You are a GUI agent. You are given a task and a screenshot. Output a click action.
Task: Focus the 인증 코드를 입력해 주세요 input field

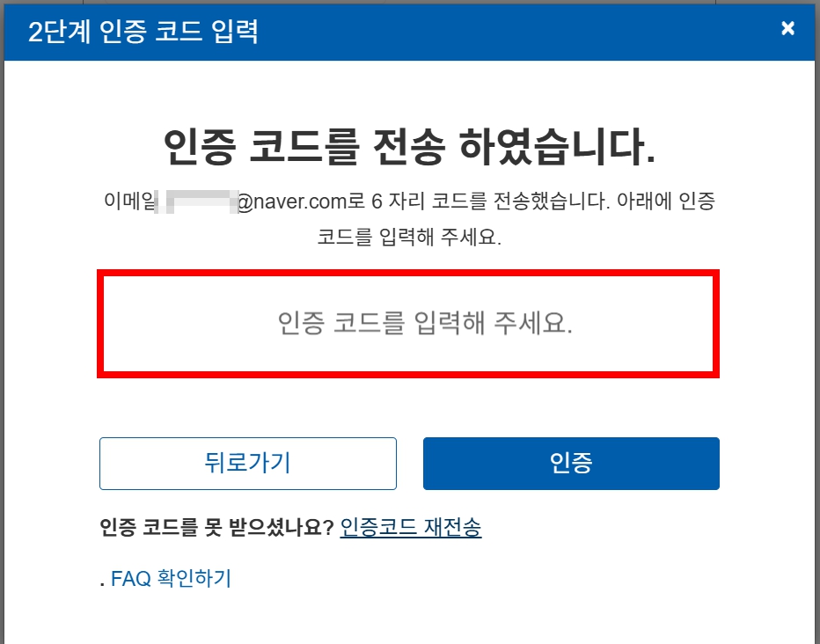point(408,324)
